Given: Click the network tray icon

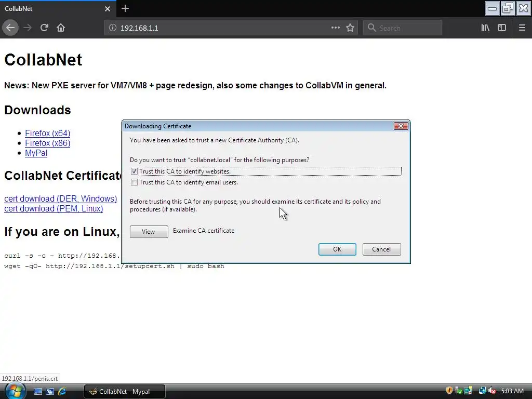Looking at the screenshot, I should point(482,391).
